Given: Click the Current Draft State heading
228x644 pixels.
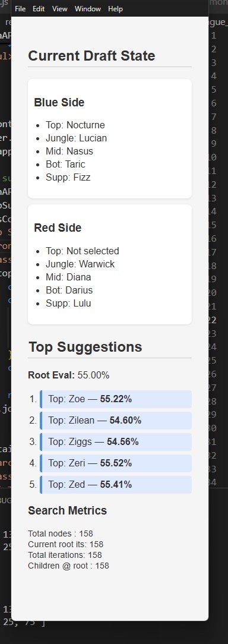Looking at the screenshot, I should point(91,56).
